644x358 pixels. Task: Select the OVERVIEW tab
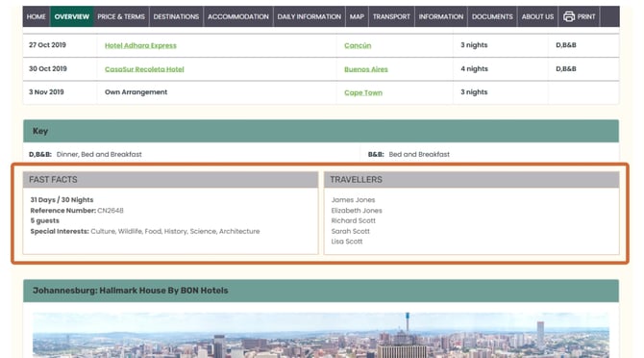coord(72,16)
